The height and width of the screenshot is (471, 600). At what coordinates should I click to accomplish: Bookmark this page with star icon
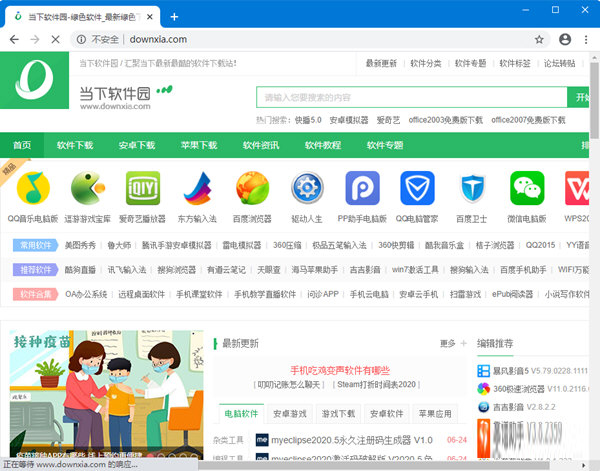(539, 39)
